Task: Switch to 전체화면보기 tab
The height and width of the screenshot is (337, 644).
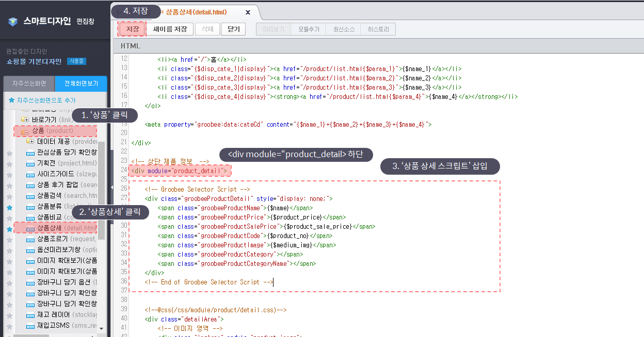Action: (81, 83)
